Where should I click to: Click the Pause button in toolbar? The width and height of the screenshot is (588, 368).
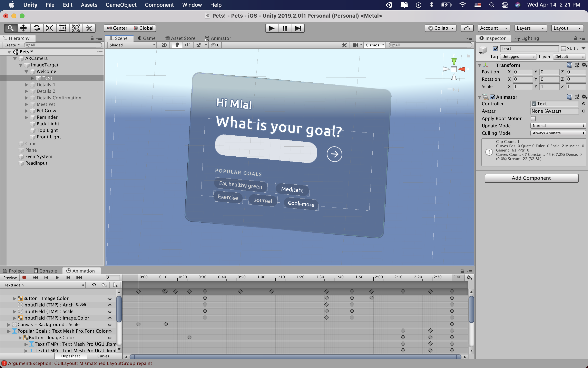pyautogui.click(x=285, y=28)
